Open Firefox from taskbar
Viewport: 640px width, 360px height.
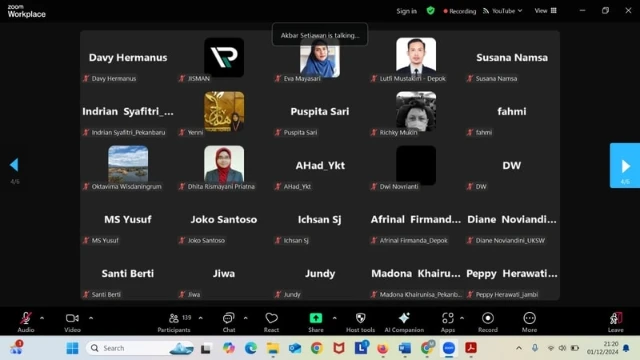[x=382, y=348]
